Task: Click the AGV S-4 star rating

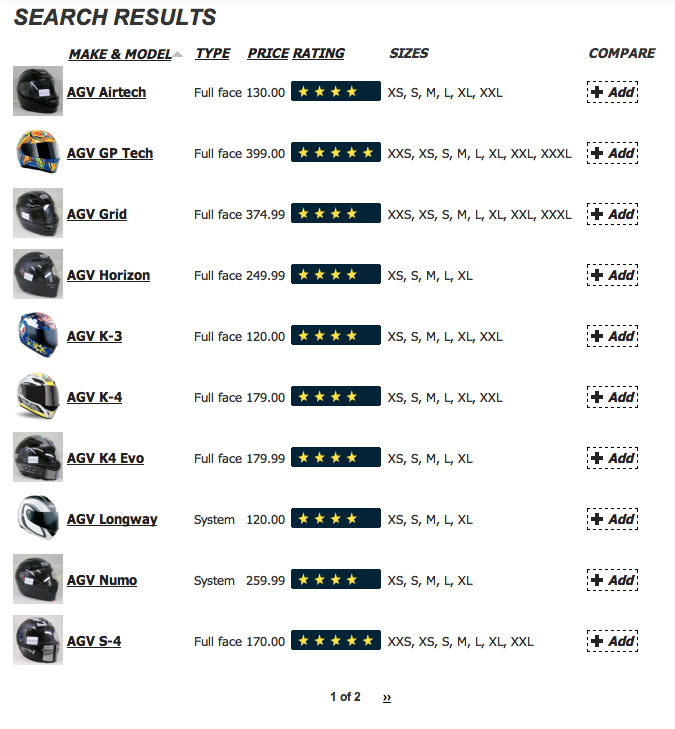Action: pyautogui.click(x=336, y=640)
